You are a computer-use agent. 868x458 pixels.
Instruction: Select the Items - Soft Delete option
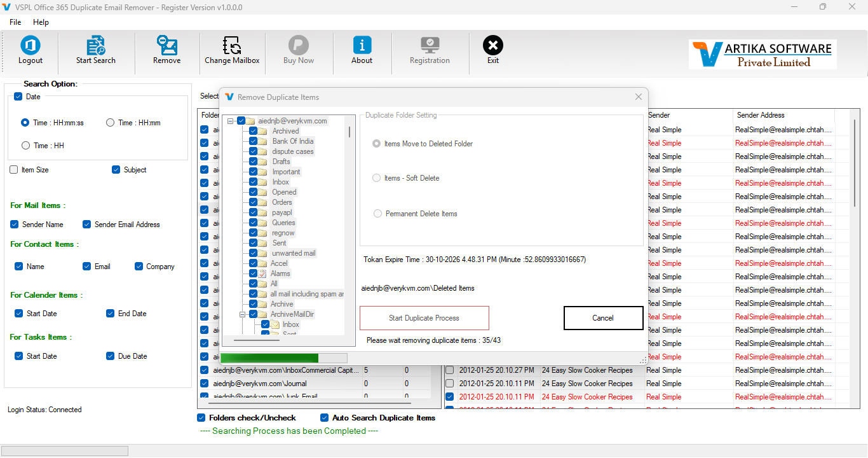click(377, 178)
